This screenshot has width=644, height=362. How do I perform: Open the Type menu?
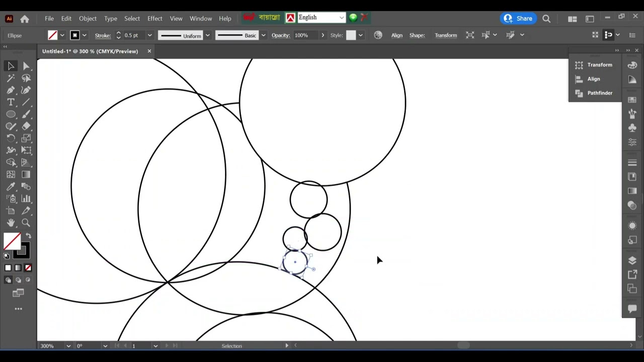111,19
